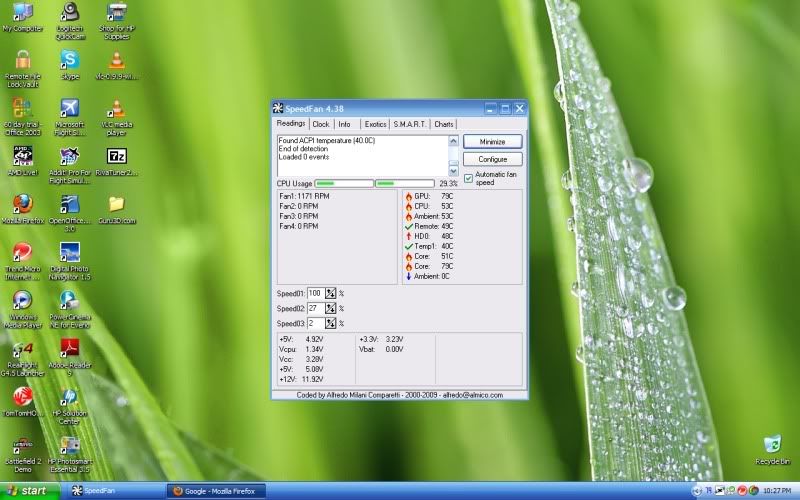The width and height of the screenshot is (800, 500).
Task: Open the HP Solution Center shortcut
Action: [69, 406]
